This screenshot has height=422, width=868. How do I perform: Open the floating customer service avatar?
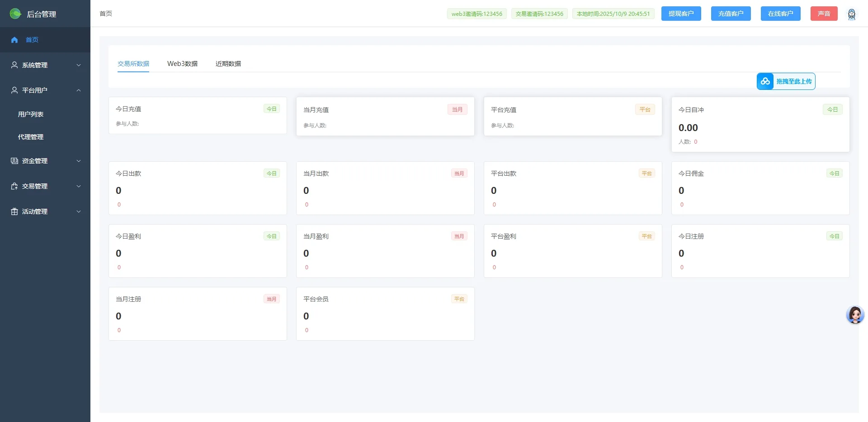pos(855,315)
